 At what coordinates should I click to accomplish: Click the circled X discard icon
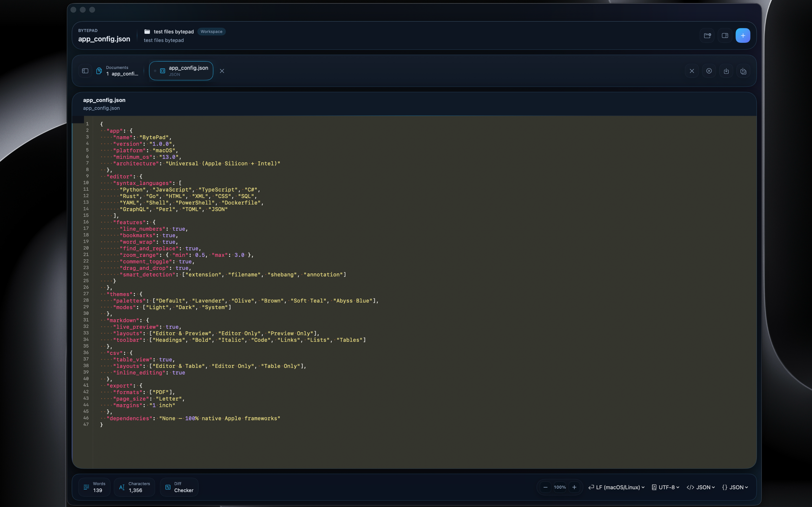(x=709, y=71)
